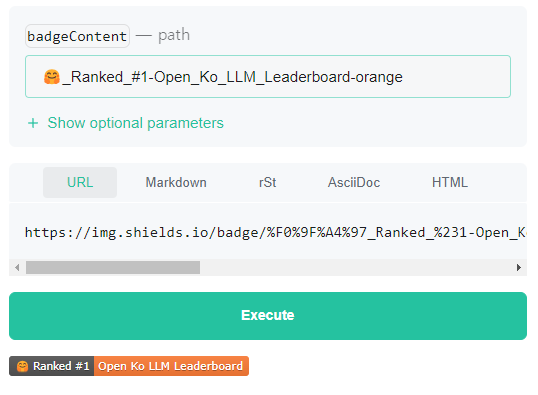The width and height of the screenshot is (538, 395).
Task: Click the badgeContent path input field
Action: coord(268,77)
